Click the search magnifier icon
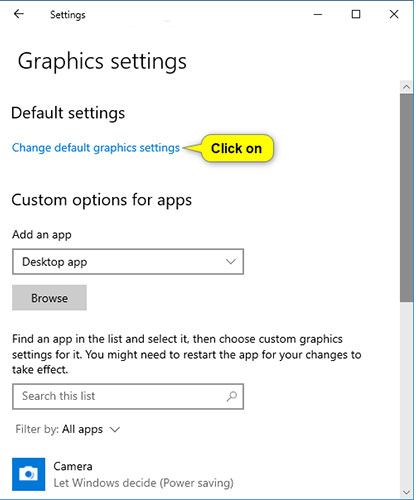Screen dimensions: 416x500 tap(232, 396)
